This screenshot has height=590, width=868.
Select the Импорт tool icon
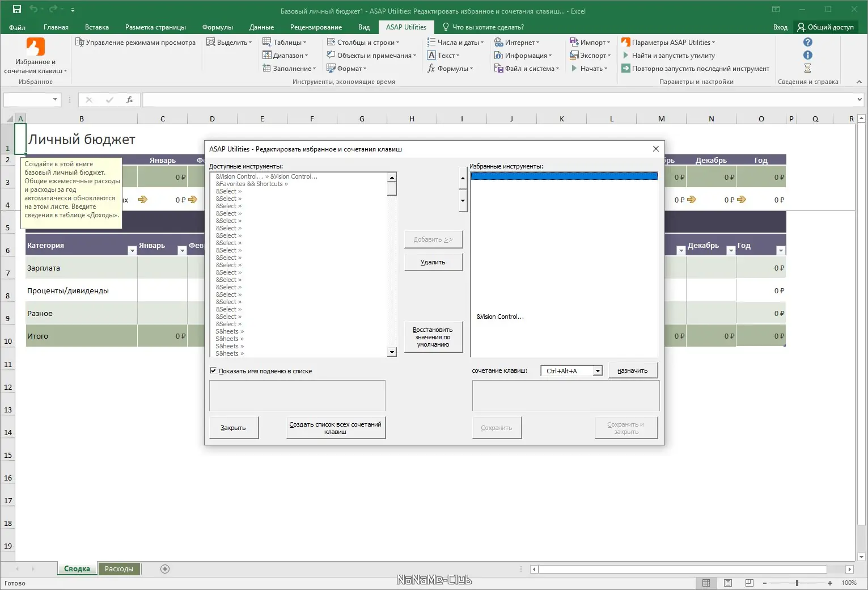pos(575,42)
